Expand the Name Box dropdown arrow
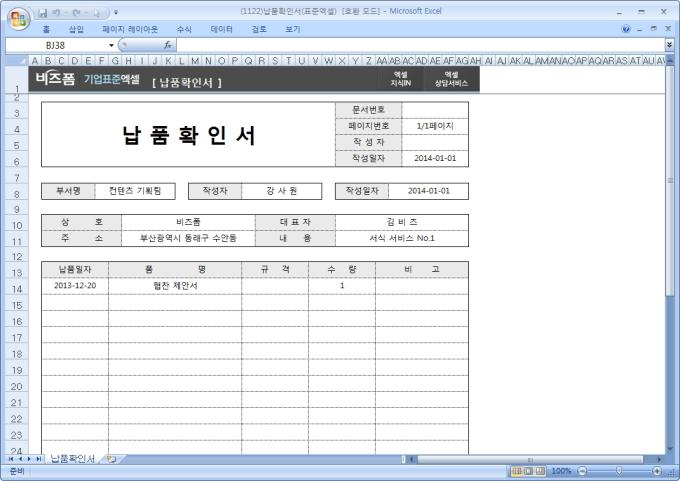Image resolution: width=680 pixels, height=481 pixels. click(111, 45)
